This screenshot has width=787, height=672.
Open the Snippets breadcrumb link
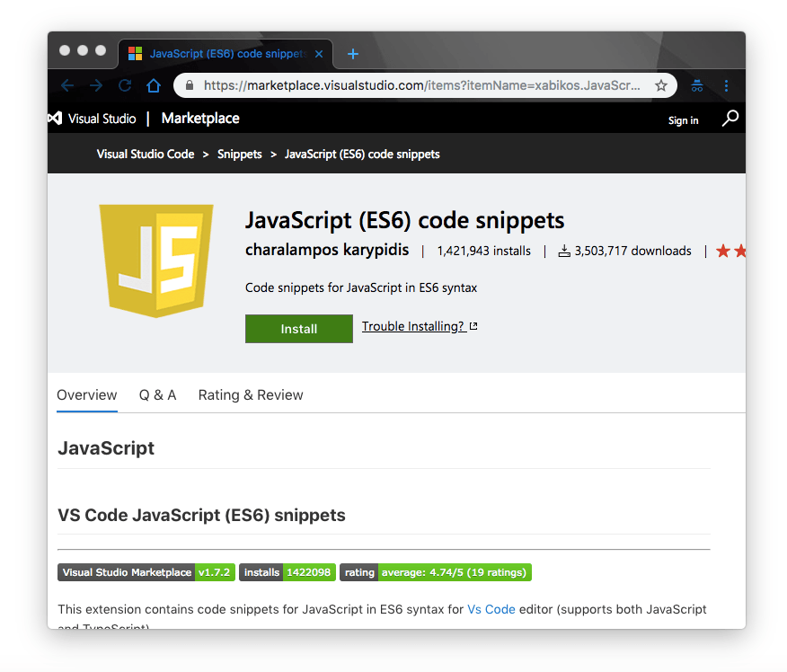[x=239, y=154]
